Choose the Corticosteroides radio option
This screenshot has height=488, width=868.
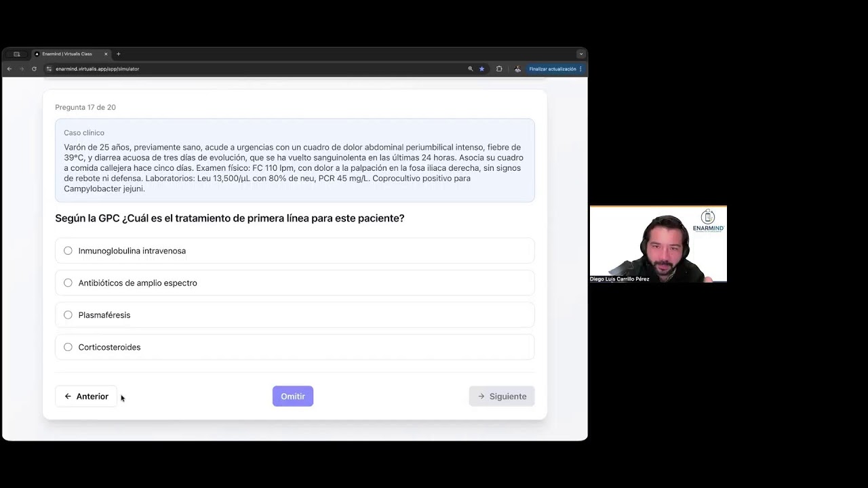68,347
